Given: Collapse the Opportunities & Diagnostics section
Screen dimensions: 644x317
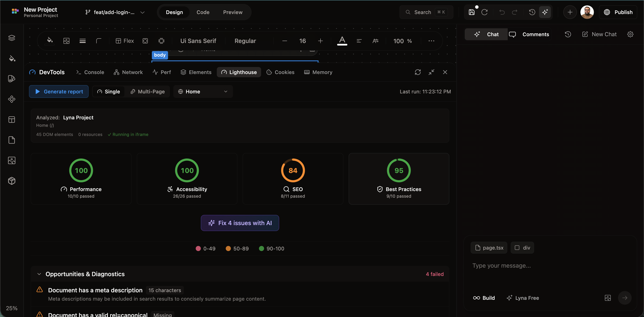Looking at the screenshot, I should pyautogui.click(x=39, y=274).
